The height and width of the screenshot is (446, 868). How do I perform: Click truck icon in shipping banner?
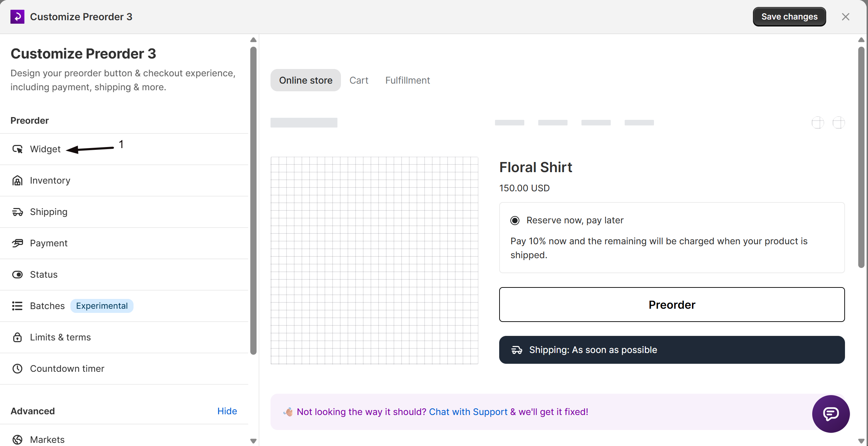(x=517, y=350)
